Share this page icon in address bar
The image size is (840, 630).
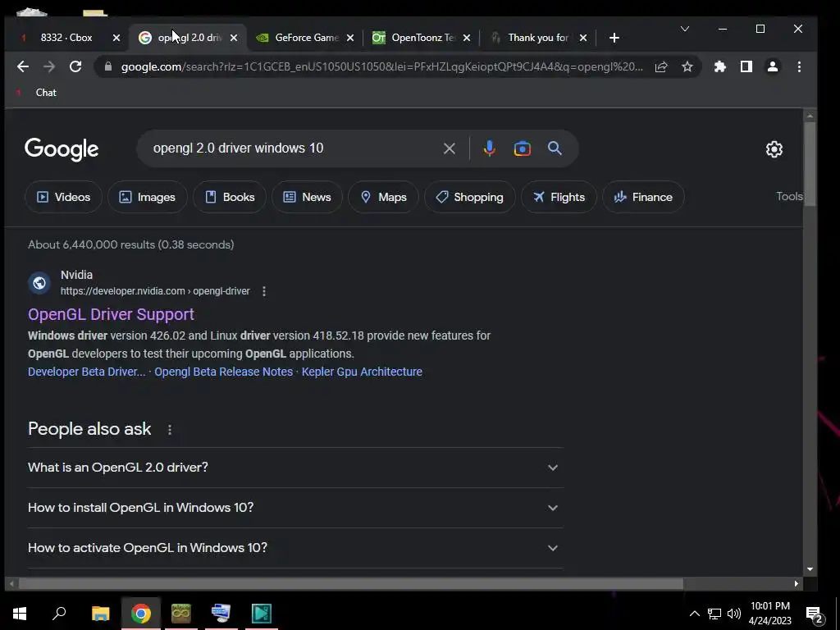[x=661, y=66]
